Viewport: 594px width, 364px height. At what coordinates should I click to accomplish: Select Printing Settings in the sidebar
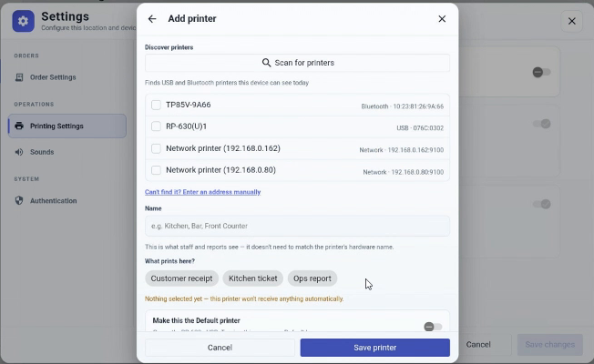pyautogui.click(x=67, y=126)
